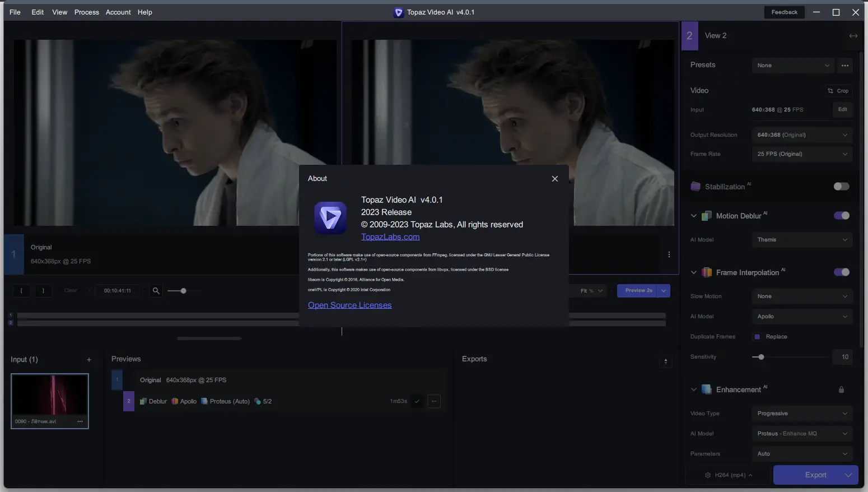Click the Clear trim button
The height and width of the screenshot is (492, 868).
click(x=71, y=291)
